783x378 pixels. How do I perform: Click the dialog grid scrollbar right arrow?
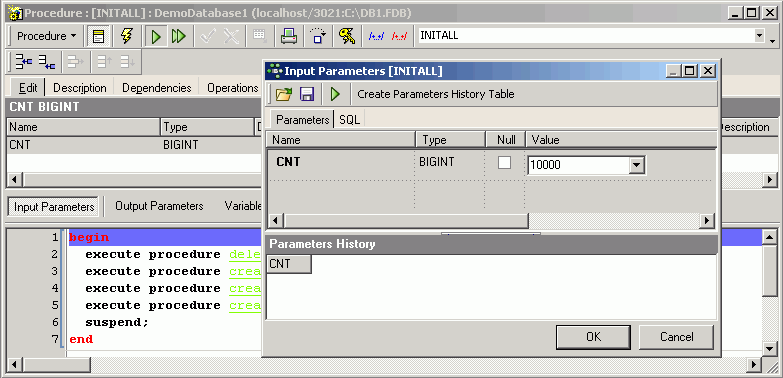pos(707,220)
